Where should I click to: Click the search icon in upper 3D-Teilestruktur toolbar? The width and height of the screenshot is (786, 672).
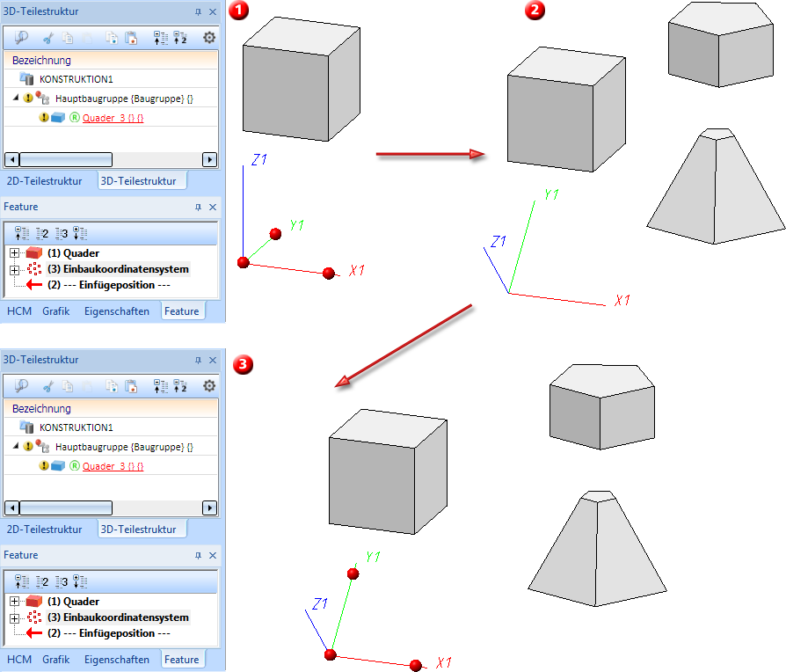(21, 38)
